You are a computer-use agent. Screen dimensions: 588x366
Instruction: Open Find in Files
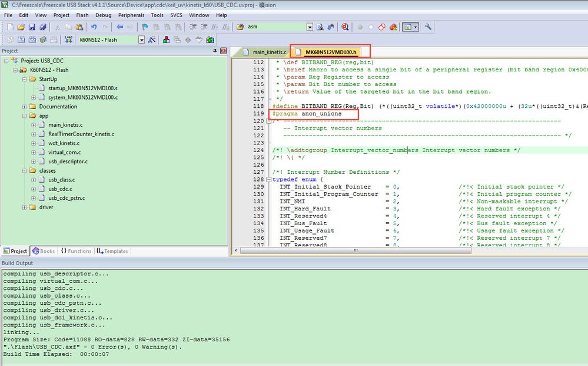click(240, 27)
